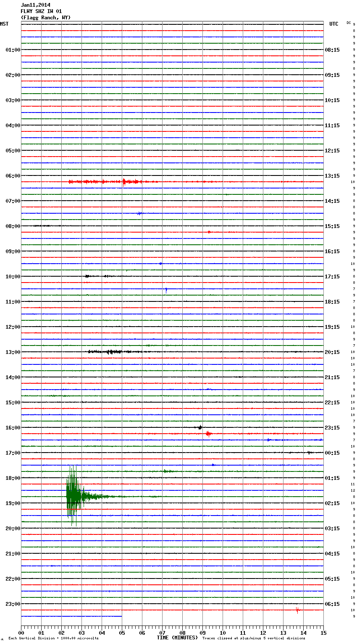Click minute tick "07" on the time axis
357x644 pixels.
[x=162, y=633]
